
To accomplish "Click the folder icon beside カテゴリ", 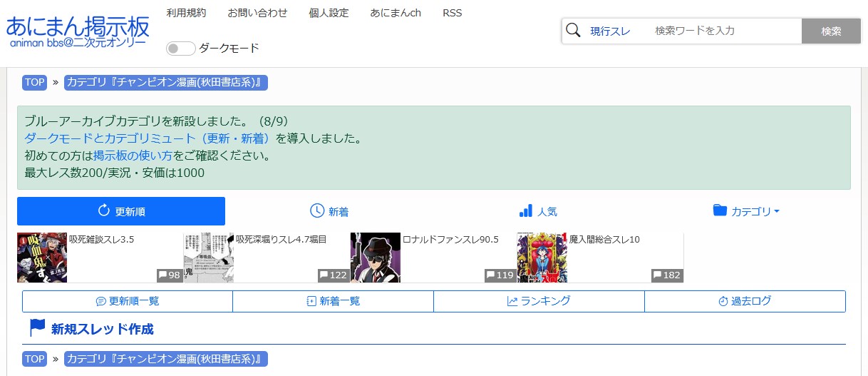I will pyautogui.click(x=720, y=211).
